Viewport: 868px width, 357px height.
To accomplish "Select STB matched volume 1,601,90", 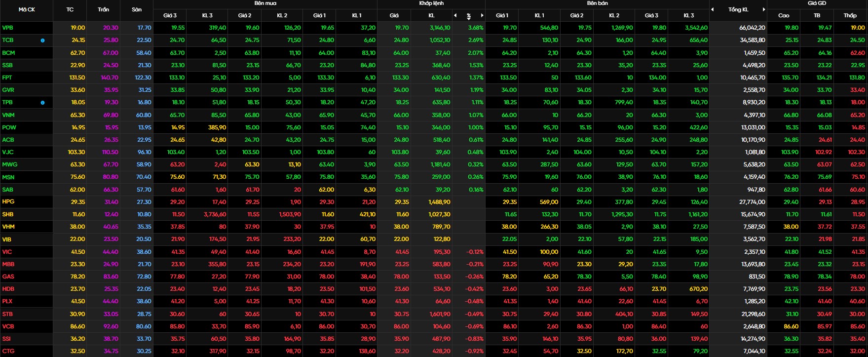I will [x=440, y=314].
